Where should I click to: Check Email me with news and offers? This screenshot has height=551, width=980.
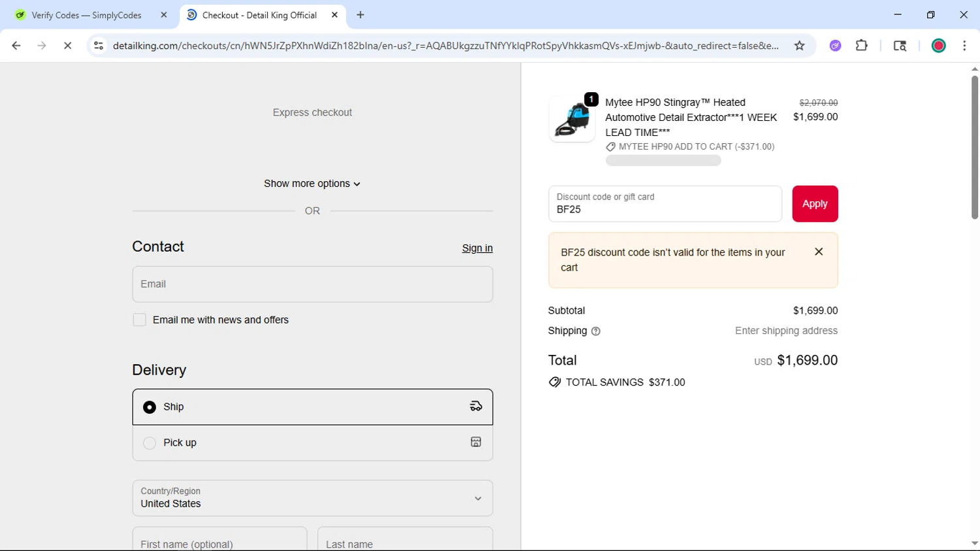coord(139,320)
